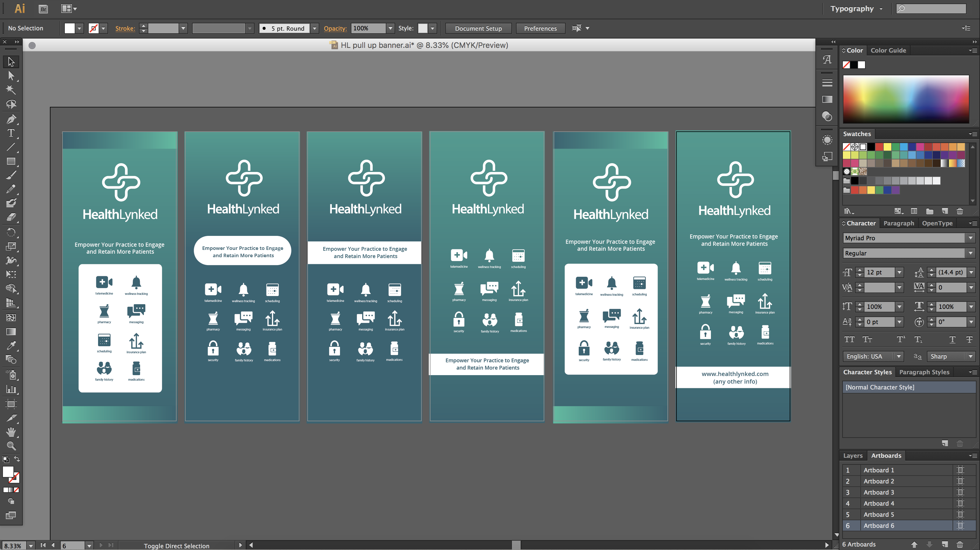Select the Column Graph tool
The width and height of the screenshot is (980, 550).
(11, 389)
